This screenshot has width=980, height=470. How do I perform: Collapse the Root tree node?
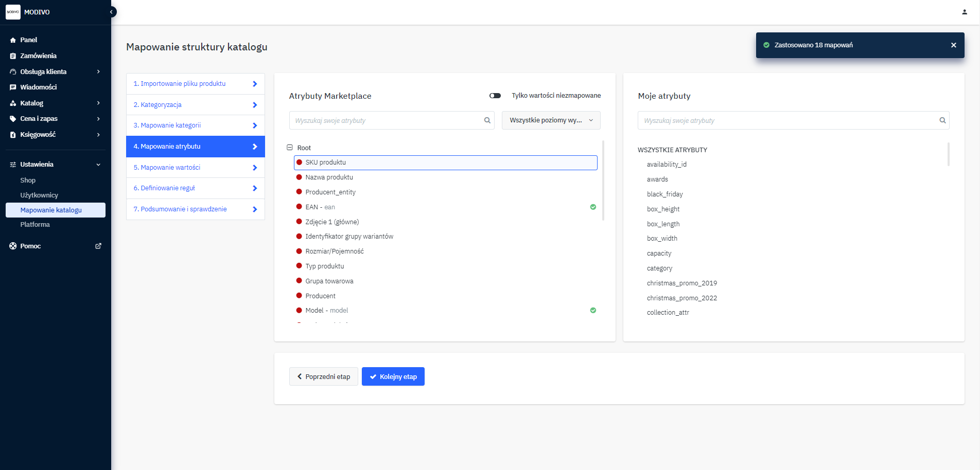pyautogui.click(x=290, y=148)
